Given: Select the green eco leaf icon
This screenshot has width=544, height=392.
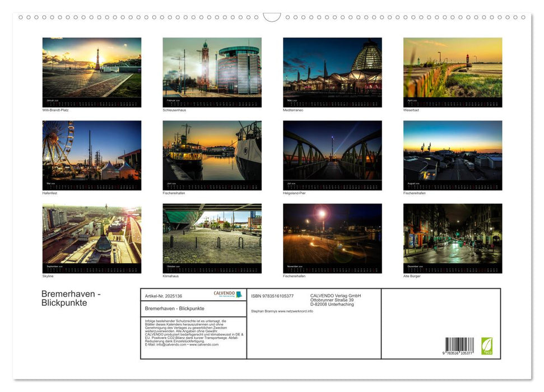Looking at the screenshot, I should click(x=487, y=347).
